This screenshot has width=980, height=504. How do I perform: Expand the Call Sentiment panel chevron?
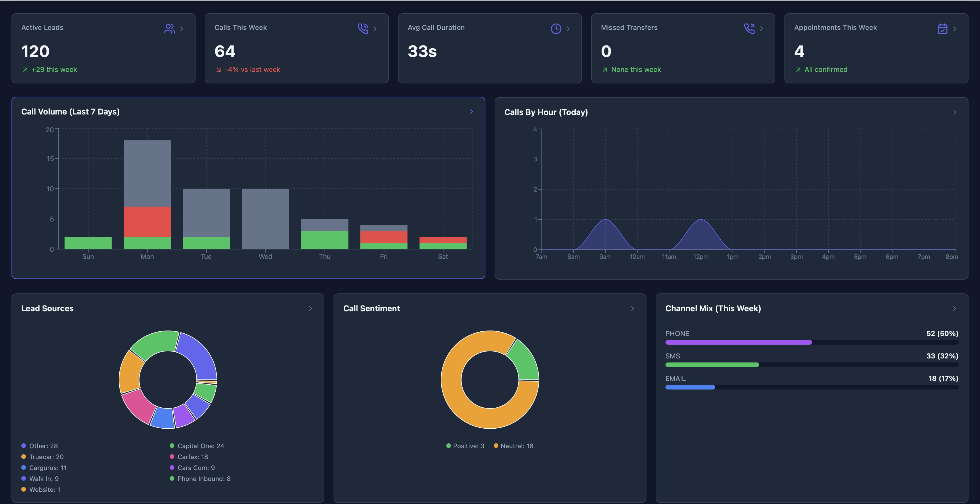coord(633,308)
